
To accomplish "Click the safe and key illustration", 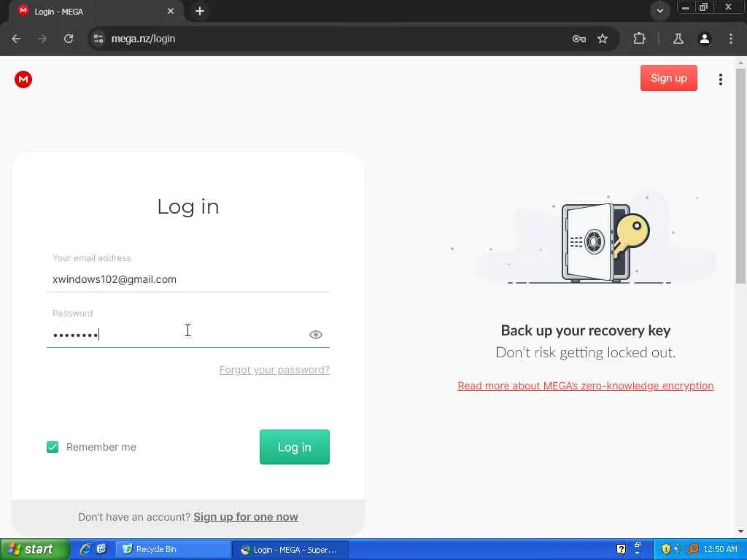I will point(605,243).
